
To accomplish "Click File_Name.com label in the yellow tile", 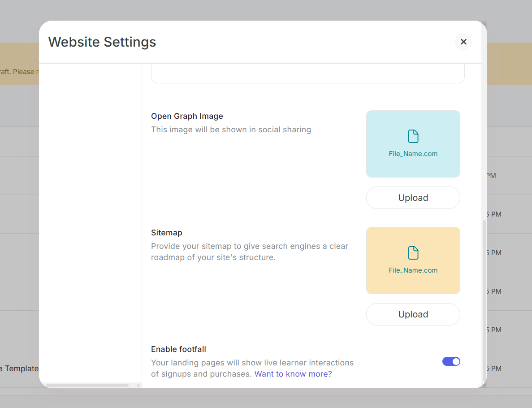I will 413,270.
